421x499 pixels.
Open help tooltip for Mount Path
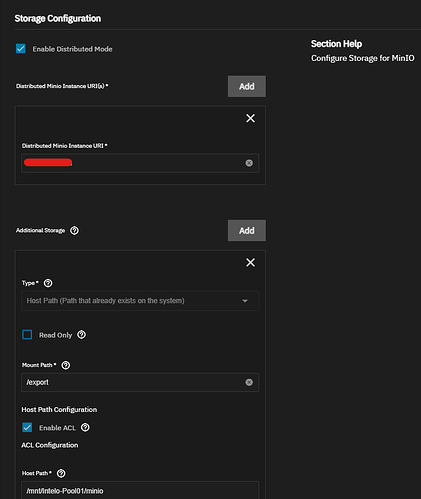point(66,365)
